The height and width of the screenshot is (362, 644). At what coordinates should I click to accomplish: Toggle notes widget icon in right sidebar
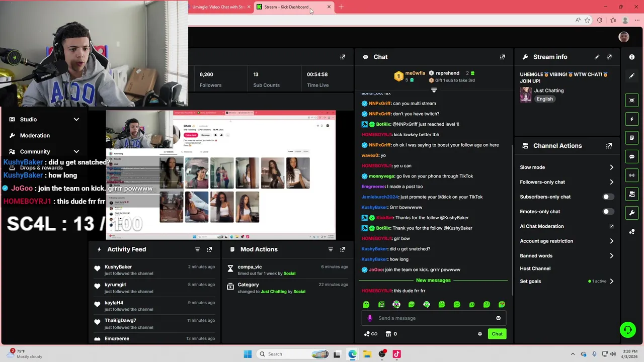(632, 137)
